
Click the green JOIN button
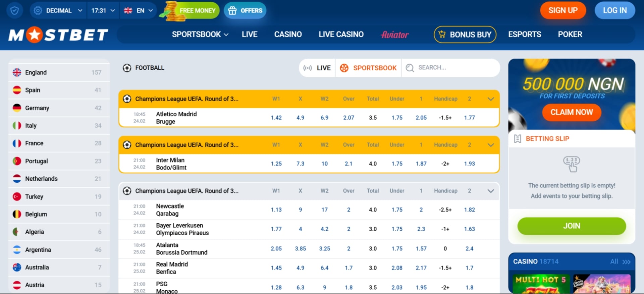click(x=571, y=226)
